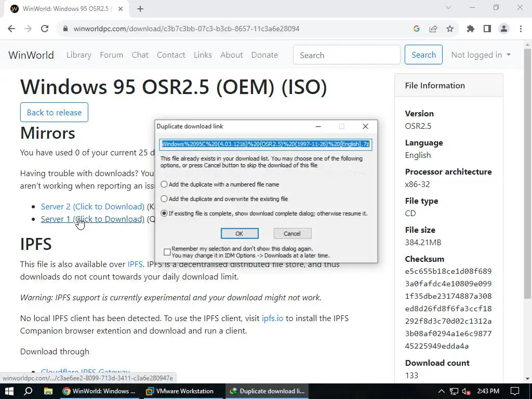Click the Google icon in the address bar
Viewport: 532px width, 399px height.
(x=417, y=29)
